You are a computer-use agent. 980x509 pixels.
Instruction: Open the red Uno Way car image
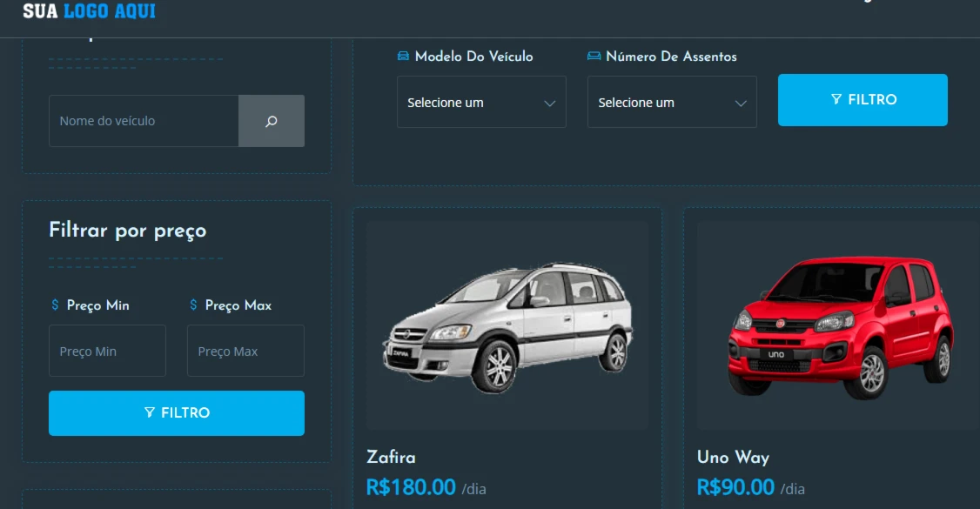pyautogui.click(x=839, y=326)
